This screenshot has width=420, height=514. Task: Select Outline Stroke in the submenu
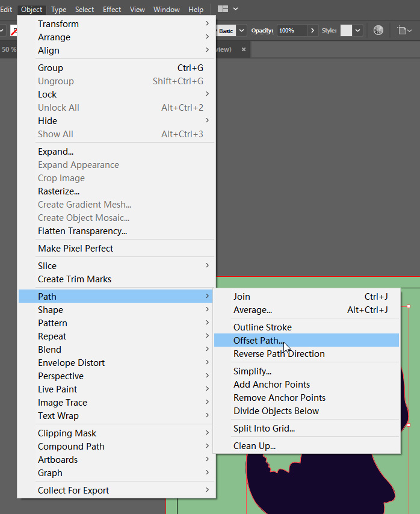[262, 327]
